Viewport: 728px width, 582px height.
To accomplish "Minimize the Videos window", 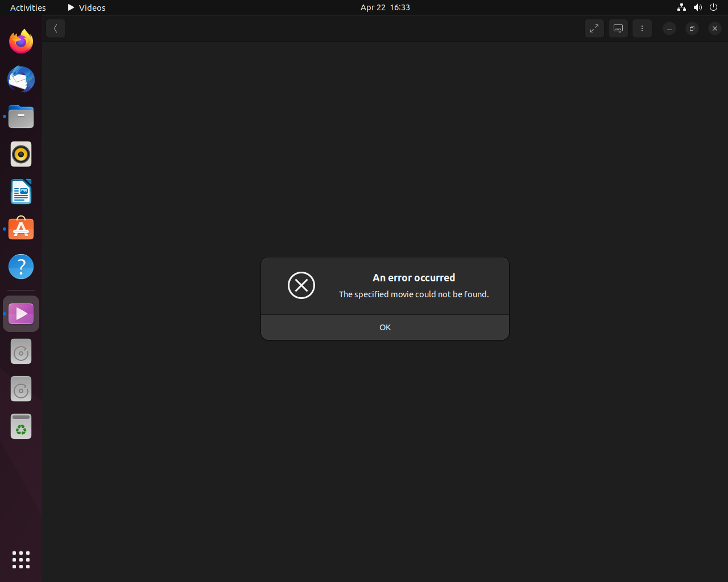I will [669, 28].
